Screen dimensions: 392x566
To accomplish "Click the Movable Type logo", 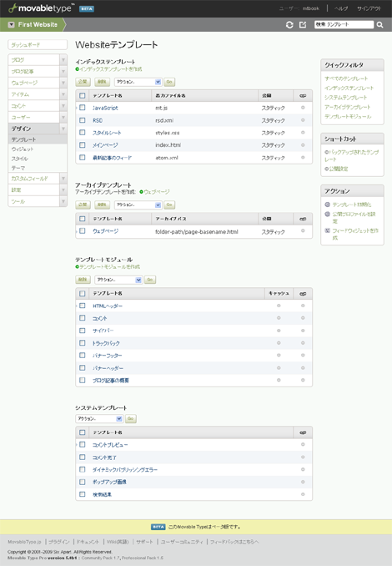I will tap(42, 8).
